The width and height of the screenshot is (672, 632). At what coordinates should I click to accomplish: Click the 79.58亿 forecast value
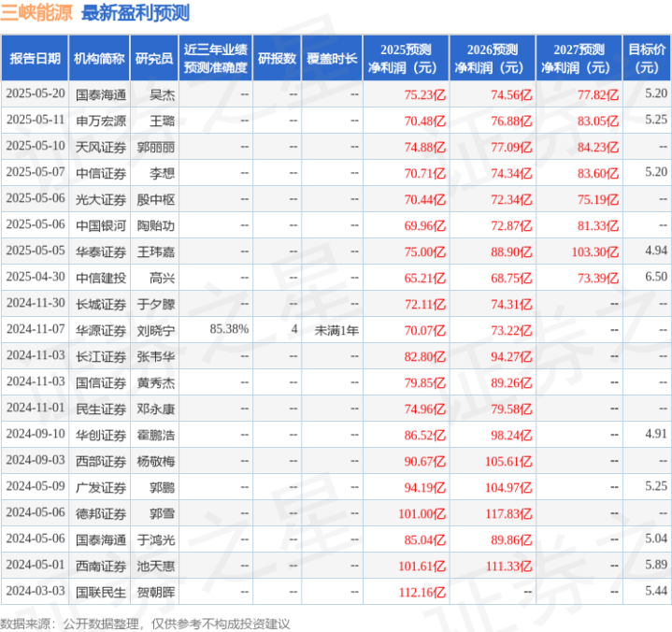pos(511,409)
